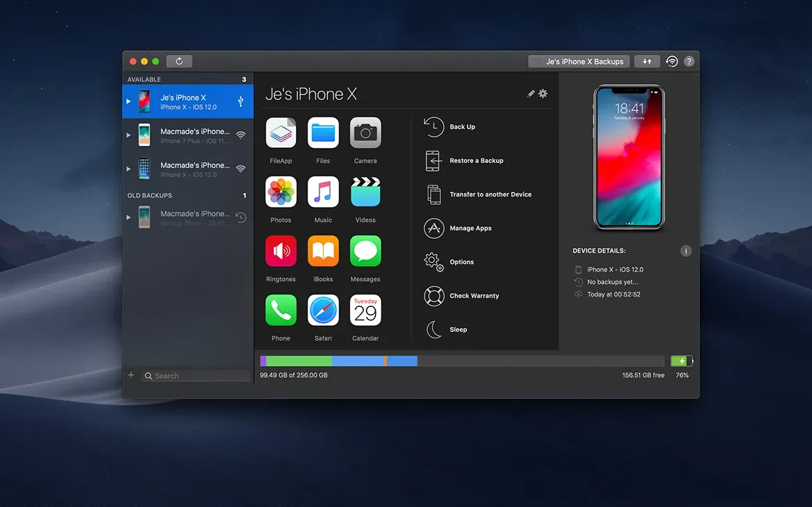The image size is (812, 507).
Task: Click the Wi-Fi sync status icon in the toolbar
Action: click(x=672, y=61)
